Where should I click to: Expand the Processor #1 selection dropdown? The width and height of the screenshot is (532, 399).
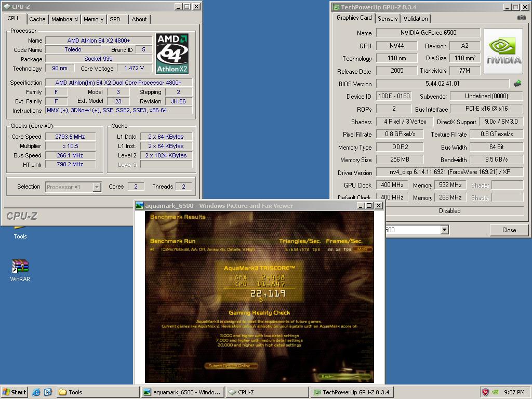97,187
